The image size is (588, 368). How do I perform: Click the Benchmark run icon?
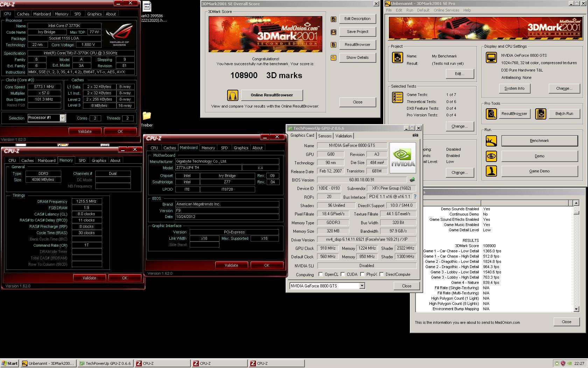[x=491, y=141]
